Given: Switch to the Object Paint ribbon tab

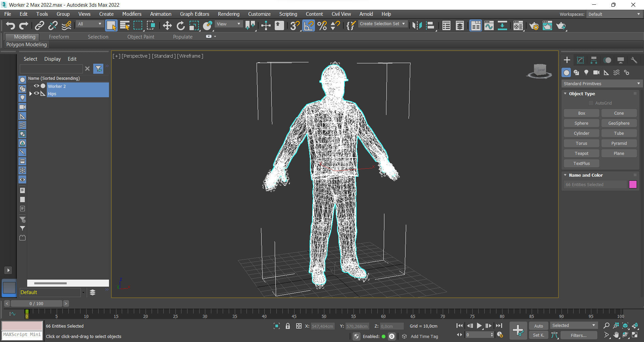Looking at the screenshot, I should (141, 37).
